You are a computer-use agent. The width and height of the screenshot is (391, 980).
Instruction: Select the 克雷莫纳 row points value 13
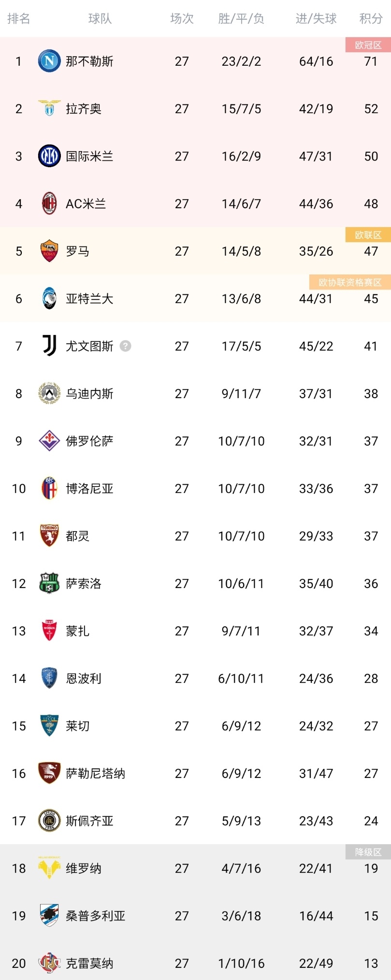pyautogui.click(x=371, y=963)
